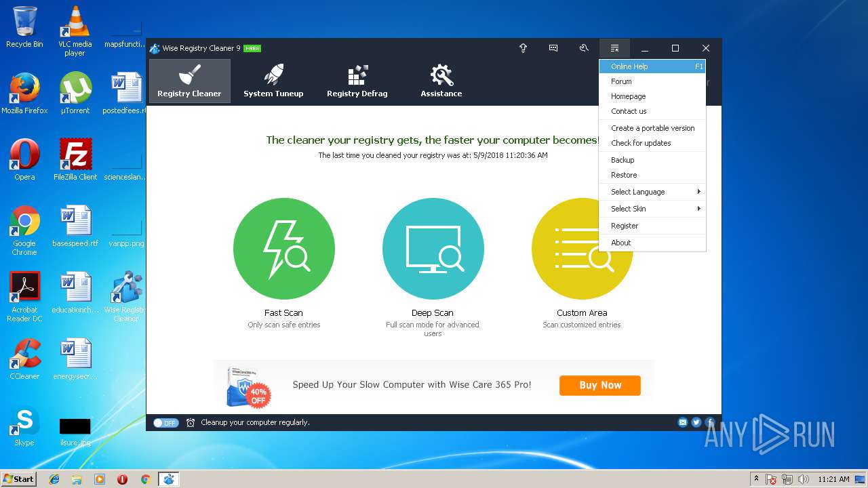
Task: Open the yellow Custom Area scan circle
Action: [582, 249]
